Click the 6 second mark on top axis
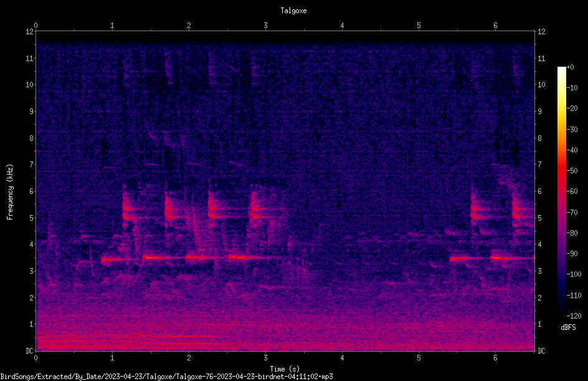The width and height of the screenshot is (588, 381). pos(495,25)
